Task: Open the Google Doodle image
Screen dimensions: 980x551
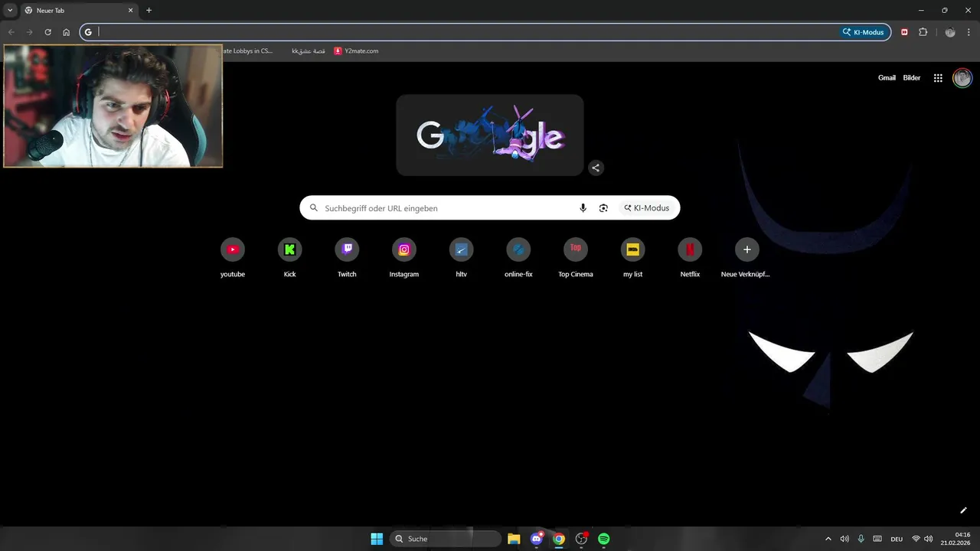Action: tap(490, 135)
